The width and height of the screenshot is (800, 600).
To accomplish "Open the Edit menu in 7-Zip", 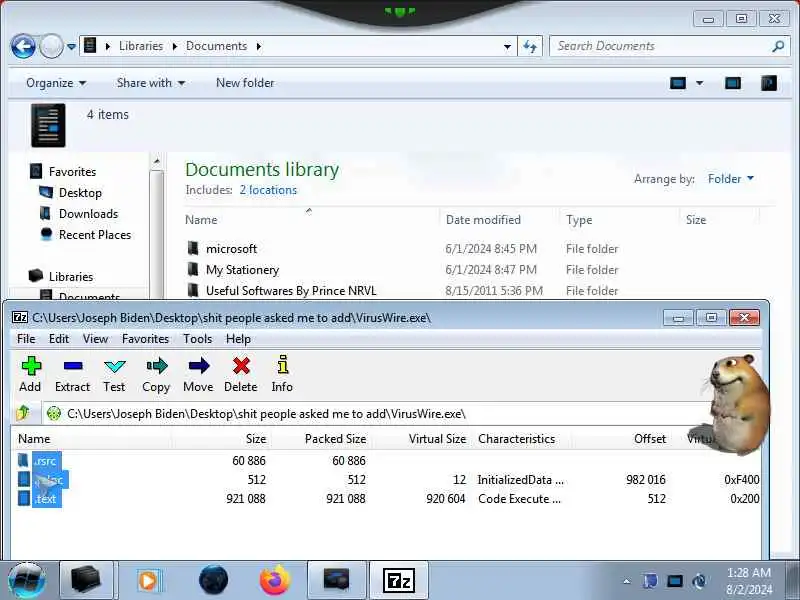I will (59, 339).
